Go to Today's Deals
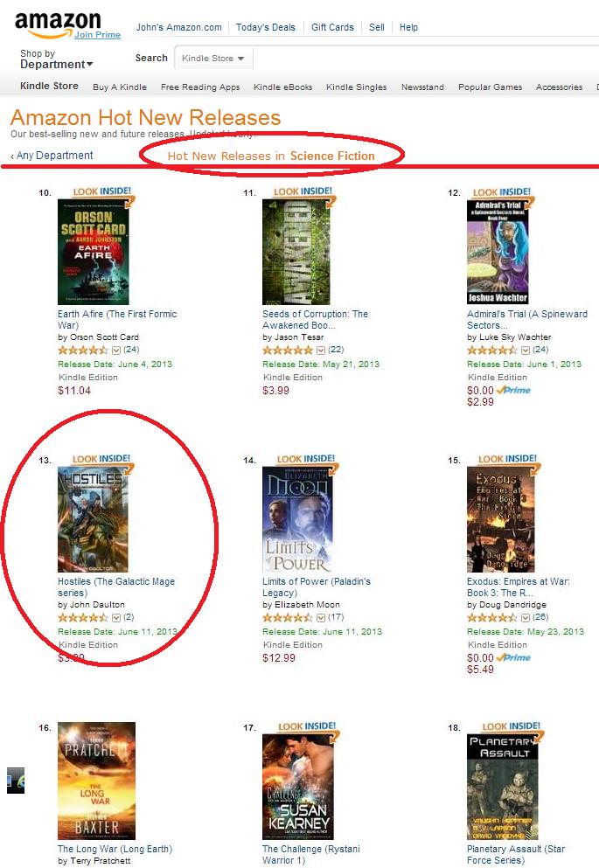Image resolution: width=599 pixels, height=868 pixels. 266,27
